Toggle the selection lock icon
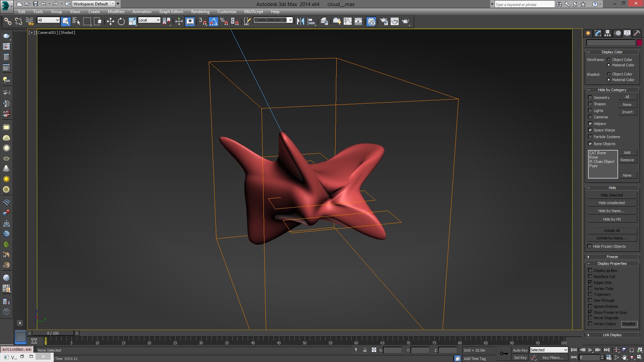 tap(365, 350)
